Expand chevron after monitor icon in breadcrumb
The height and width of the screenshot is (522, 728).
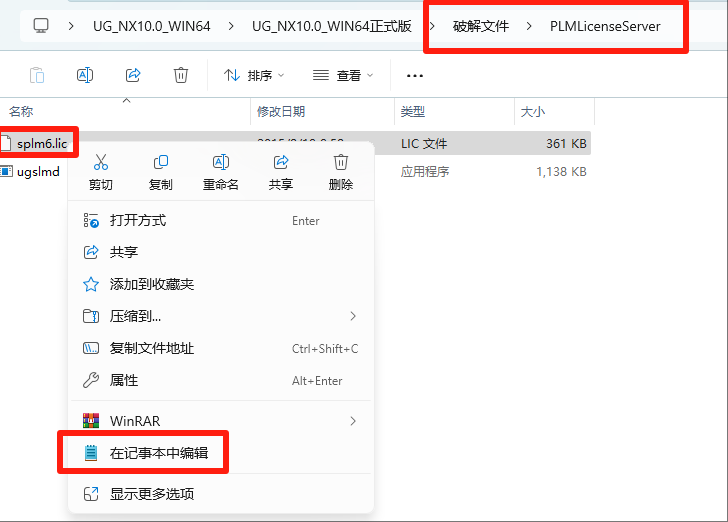pos(71,26)
